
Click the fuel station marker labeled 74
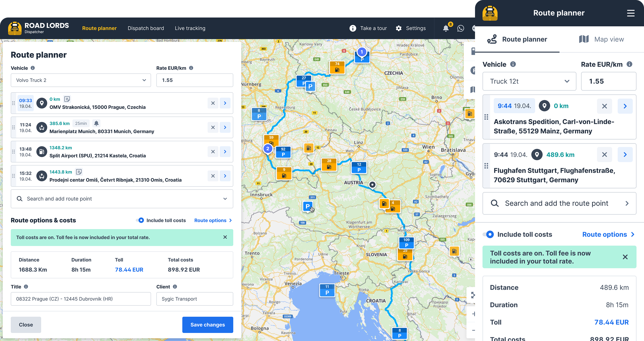(x=337, y=67)
